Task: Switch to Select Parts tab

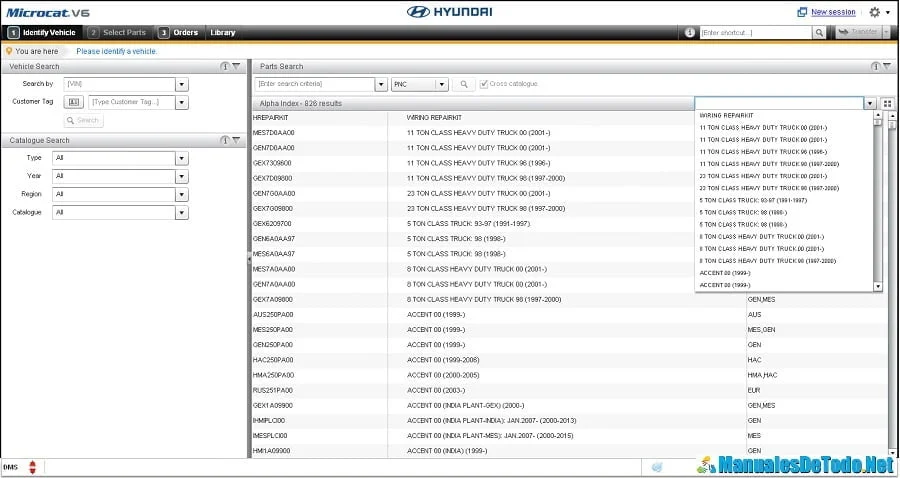Action: tap(118, 33)
